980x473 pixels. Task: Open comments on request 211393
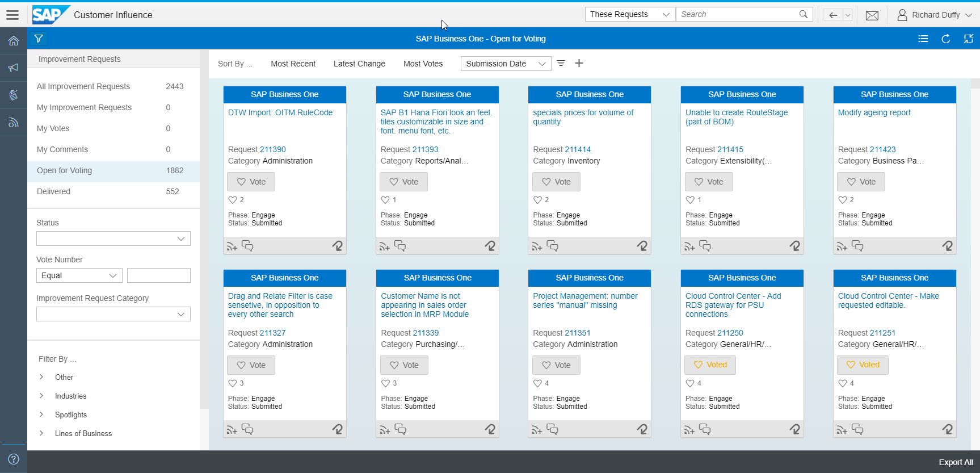coord(400,246)
